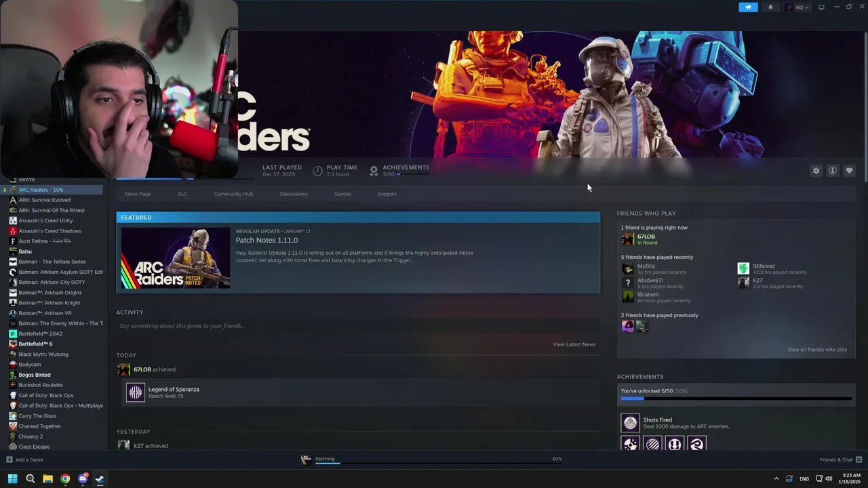Click the achievements unlocked 5/50 progress bar
The height and width of the screenshot is (488, 868).
point(736,399)
